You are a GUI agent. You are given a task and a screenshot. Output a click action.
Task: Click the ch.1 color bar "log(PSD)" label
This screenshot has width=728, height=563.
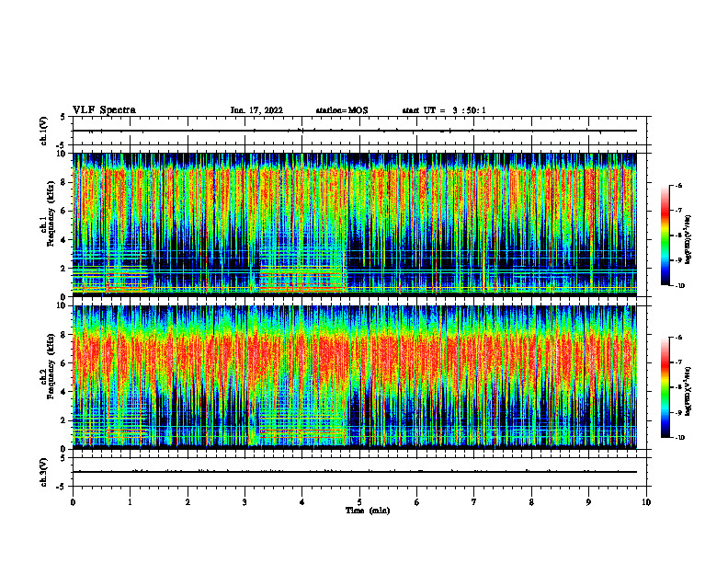pos(688,240)
